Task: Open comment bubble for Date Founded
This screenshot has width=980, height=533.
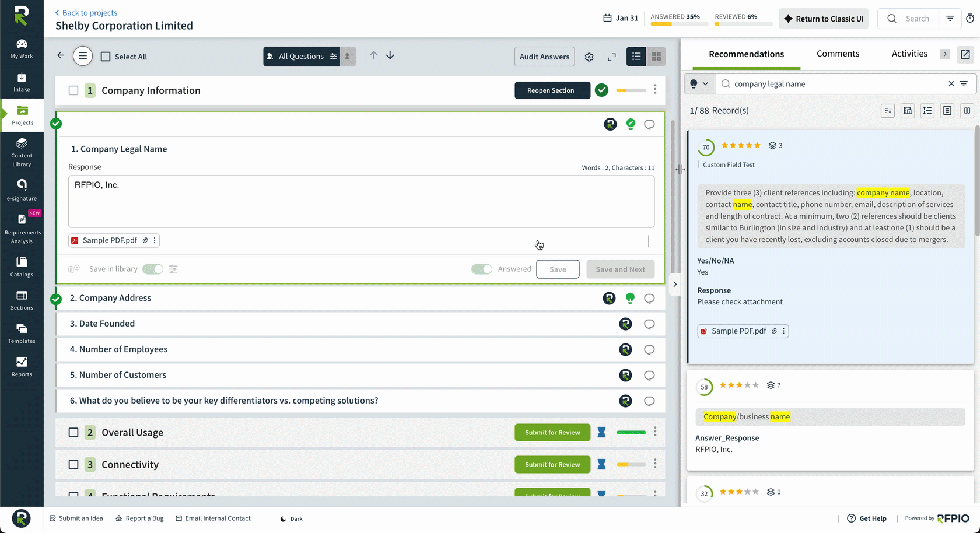Action: pos(649,324)
